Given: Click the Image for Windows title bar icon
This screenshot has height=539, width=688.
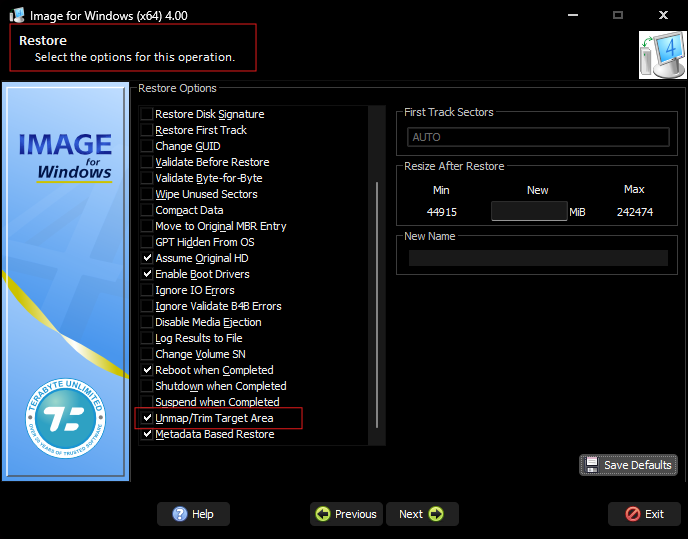Looking at the screenshot, I should 17,15.
